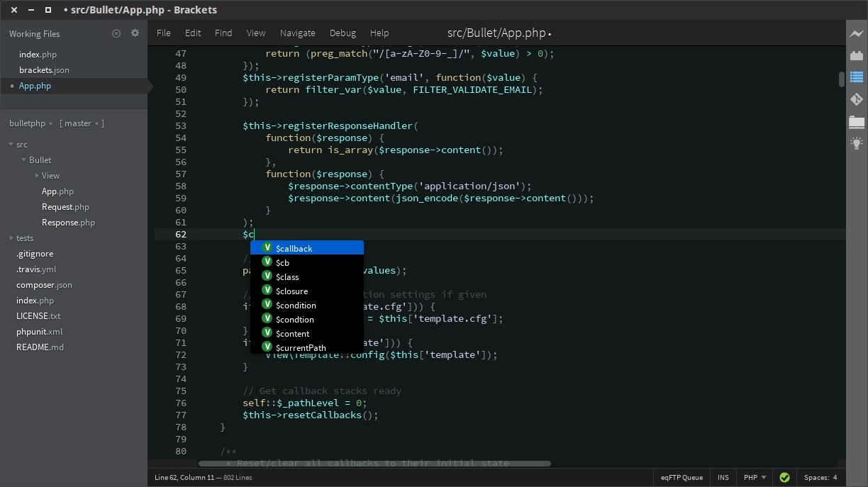Image resolution: width=868 pixels, height=487 pixels.
Task: Click the Line 62, Column 11 cursor status
Action: [x=187, y=478]
